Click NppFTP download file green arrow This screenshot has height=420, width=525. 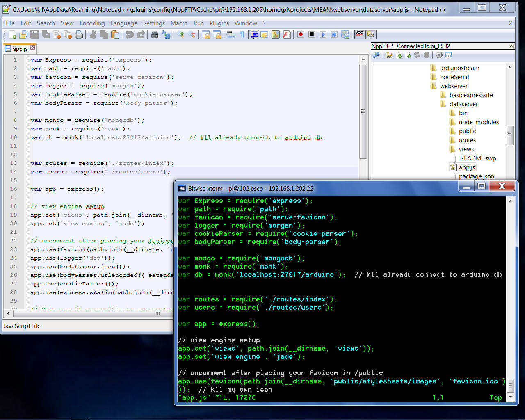pos(399,55)
